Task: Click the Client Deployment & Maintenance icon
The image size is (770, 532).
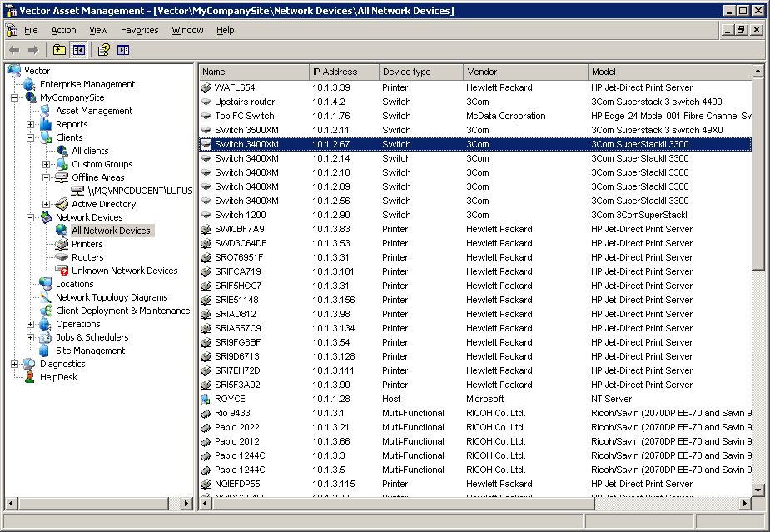Action: pyautogui.click(x=46, y=311)
